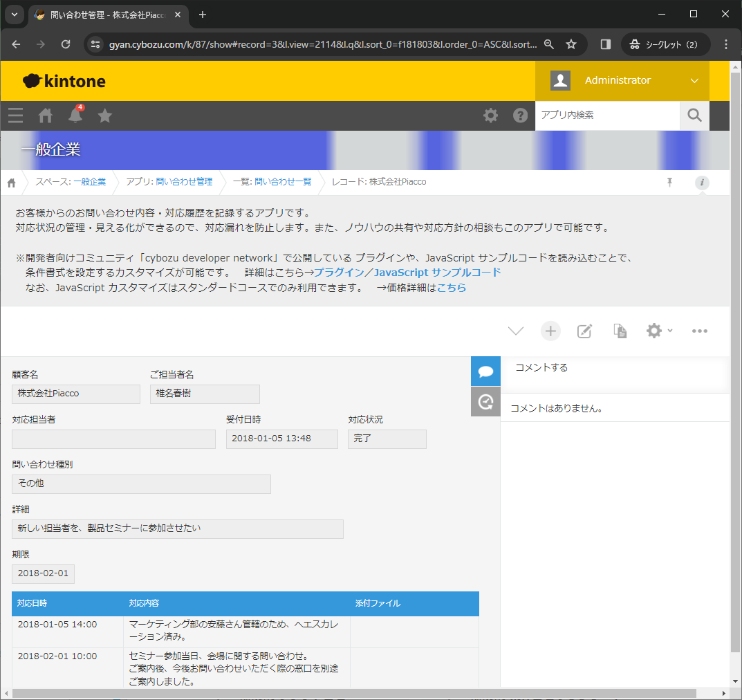This screenshot has width=742, height=700.
Task: Open the more options ellipsis menu
Action: click(700, 331)
